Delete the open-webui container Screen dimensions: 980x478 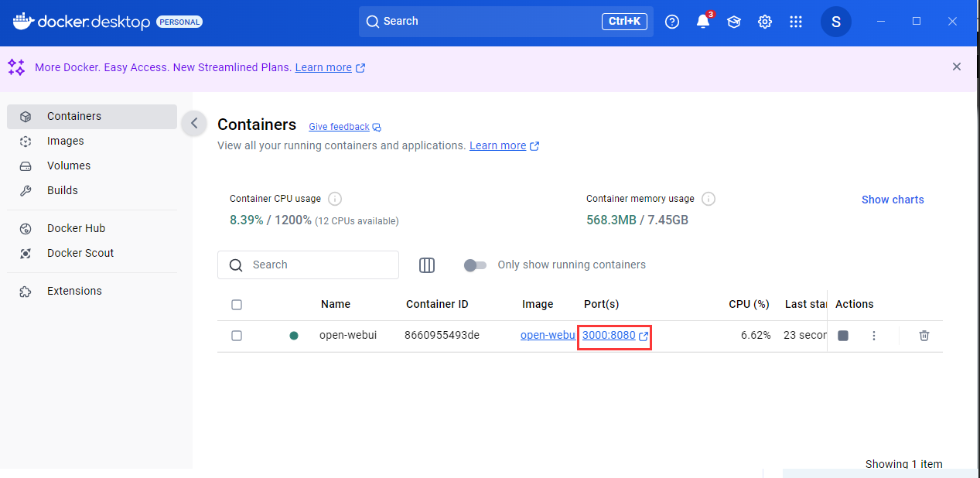point(924,336)
